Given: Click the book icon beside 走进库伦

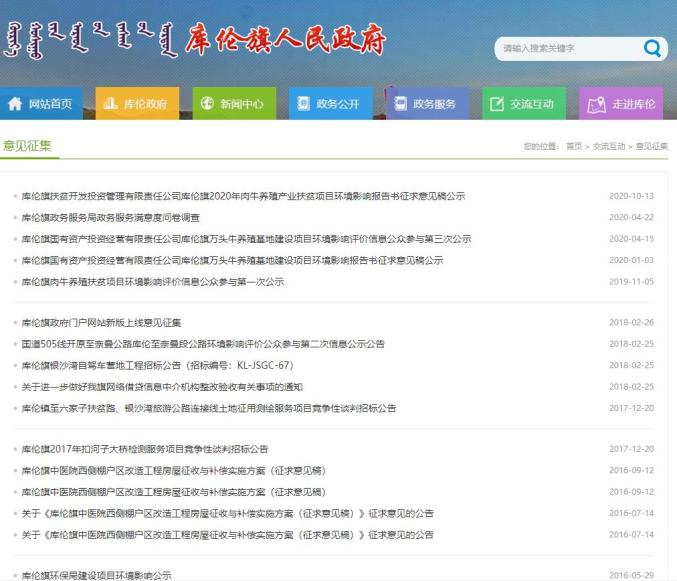Looking at the screenshot, I should pyautogui.click(x=596, y=104).
